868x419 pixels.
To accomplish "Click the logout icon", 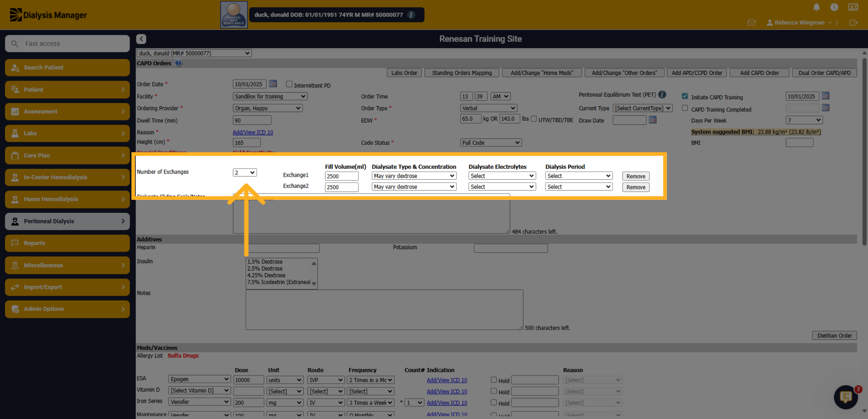I will [x=854, y=22].
